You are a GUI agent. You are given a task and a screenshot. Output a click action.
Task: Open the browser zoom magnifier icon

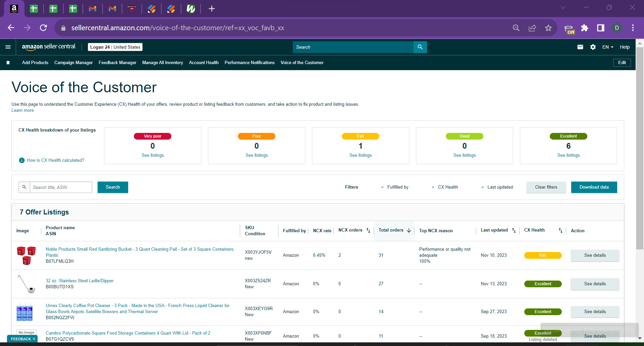click(516, 28)
